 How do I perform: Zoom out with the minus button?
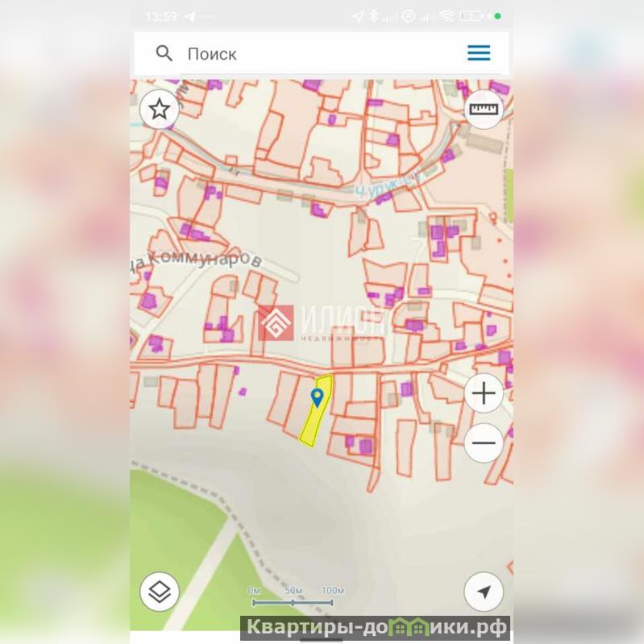point(484,442)
